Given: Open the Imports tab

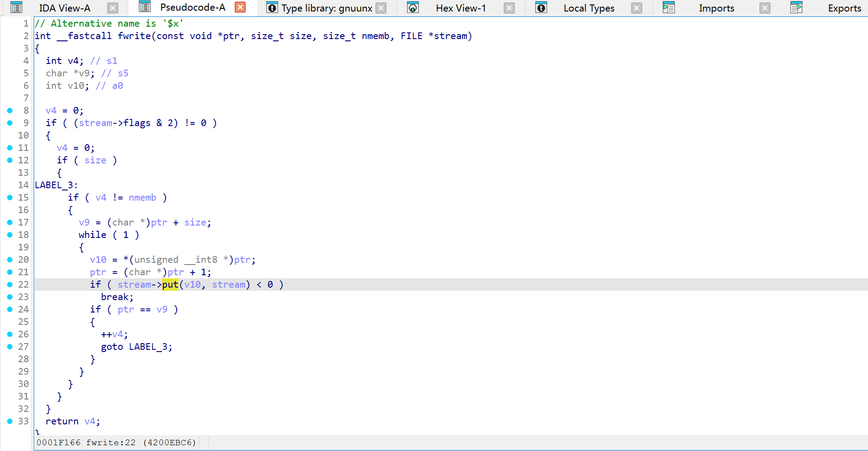Looking at the screenshot, I should 716,8.
